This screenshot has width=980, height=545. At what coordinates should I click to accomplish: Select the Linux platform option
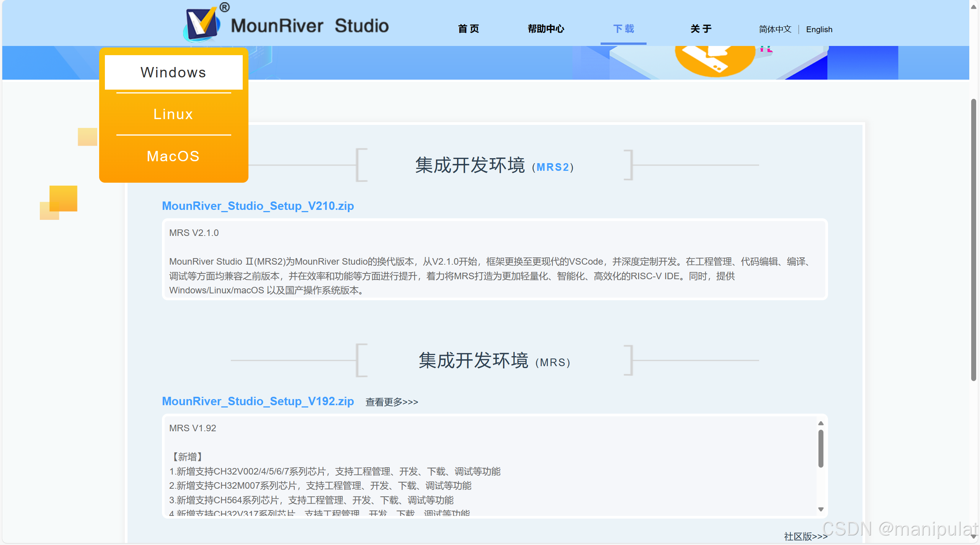(173, 114)
